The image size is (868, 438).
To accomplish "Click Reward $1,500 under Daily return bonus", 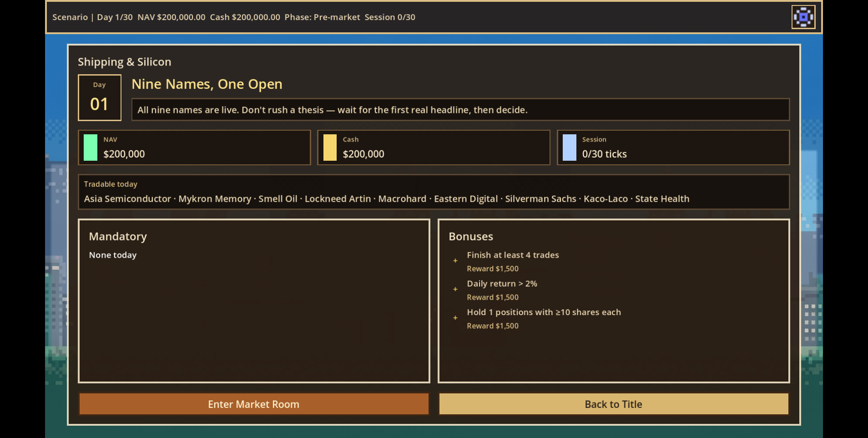I will point(493,297).
